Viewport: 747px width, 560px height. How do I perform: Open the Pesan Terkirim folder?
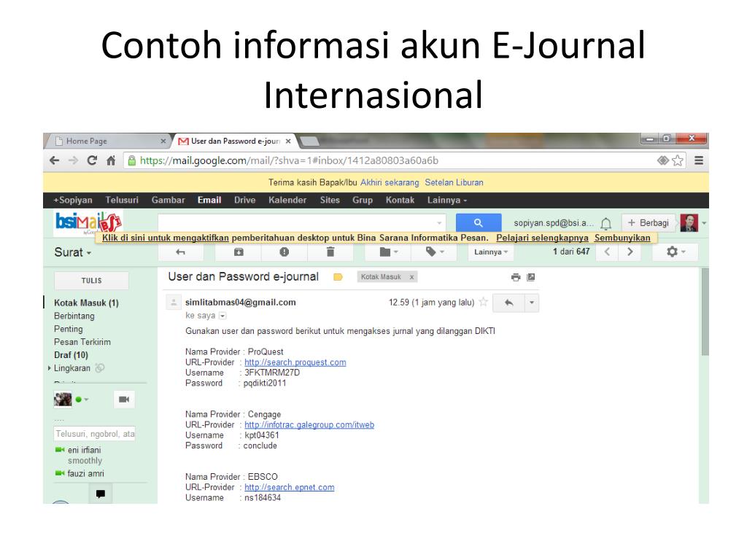(82, 342)
